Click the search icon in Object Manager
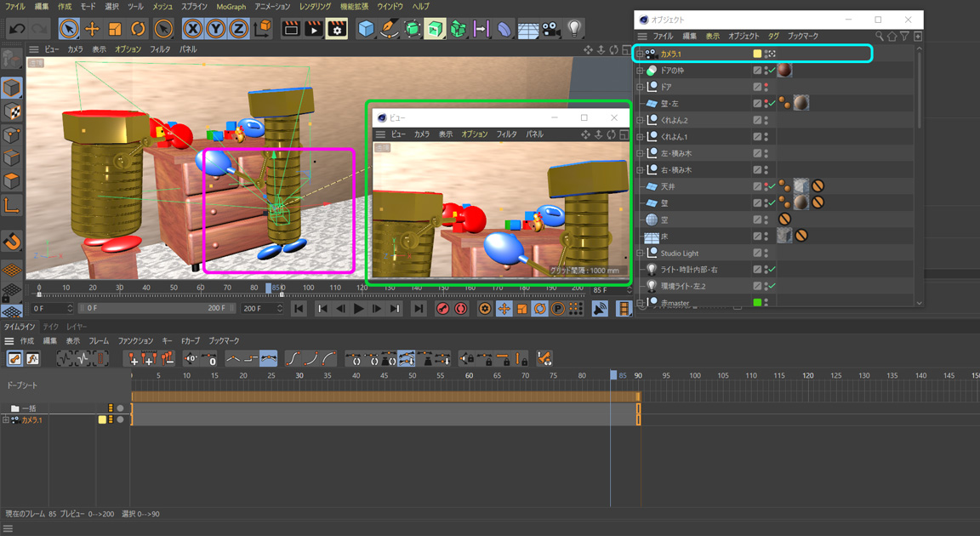The height and width of the screenshot is (536, 980). click(880, 37)
